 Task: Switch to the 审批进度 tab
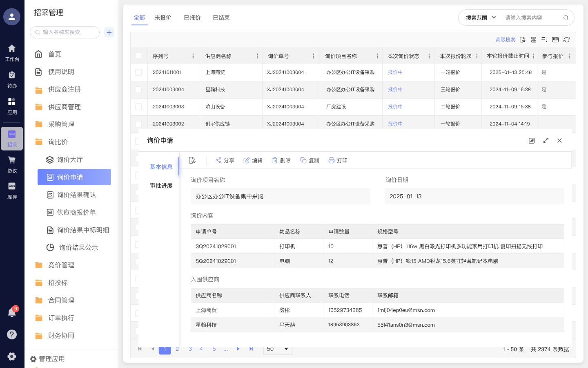pyautogui.click(x=161, y=186)
